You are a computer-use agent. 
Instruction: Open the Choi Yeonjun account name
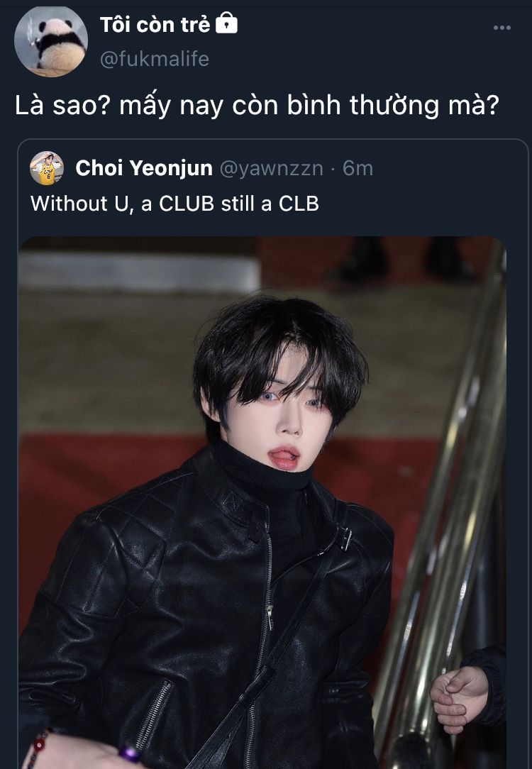[x=144, y=168]
